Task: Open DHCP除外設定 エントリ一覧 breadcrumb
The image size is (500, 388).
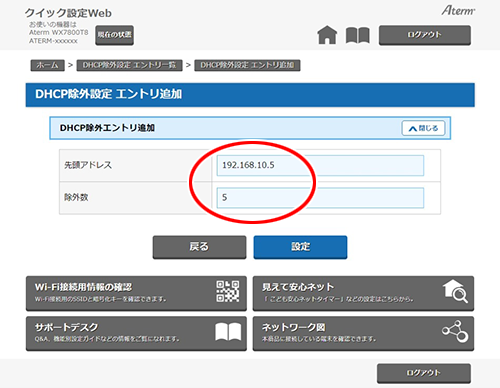Action: [129, 65]
